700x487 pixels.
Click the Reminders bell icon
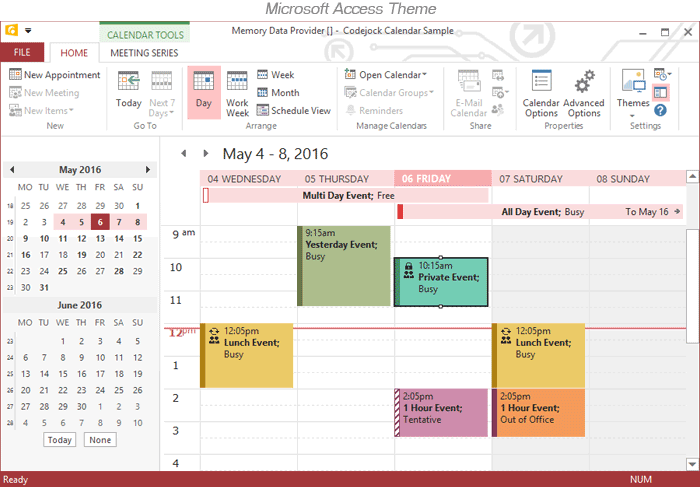click(351, 110)
